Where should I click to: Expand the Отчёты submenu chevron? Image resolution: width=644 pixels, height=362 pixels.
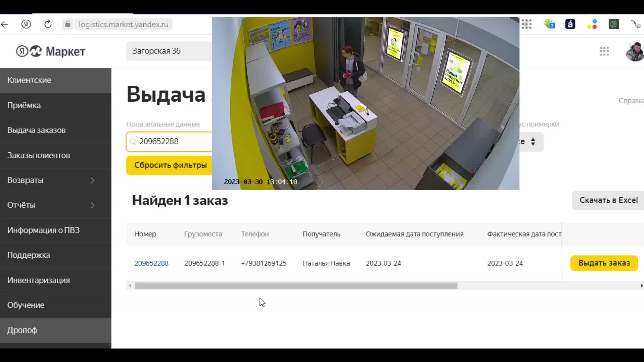click(x=93, y=205)
